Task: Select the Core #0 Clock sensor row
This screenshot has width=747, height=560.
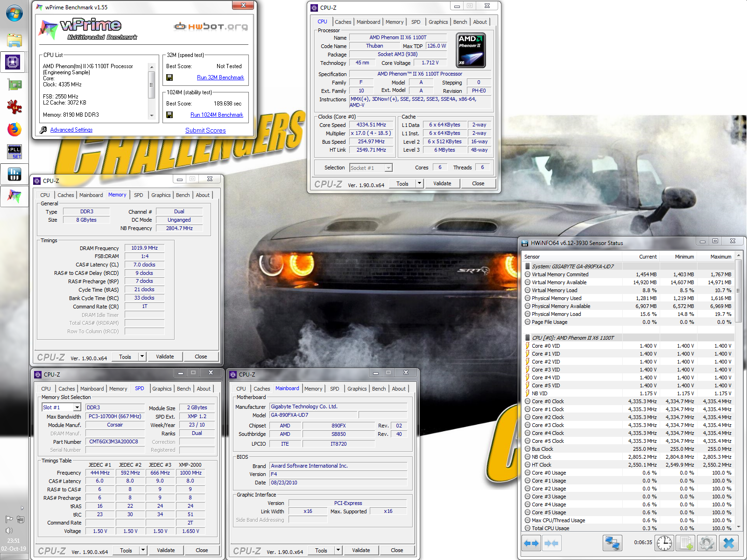Action: pyautogui.click(x=628, y=401)
